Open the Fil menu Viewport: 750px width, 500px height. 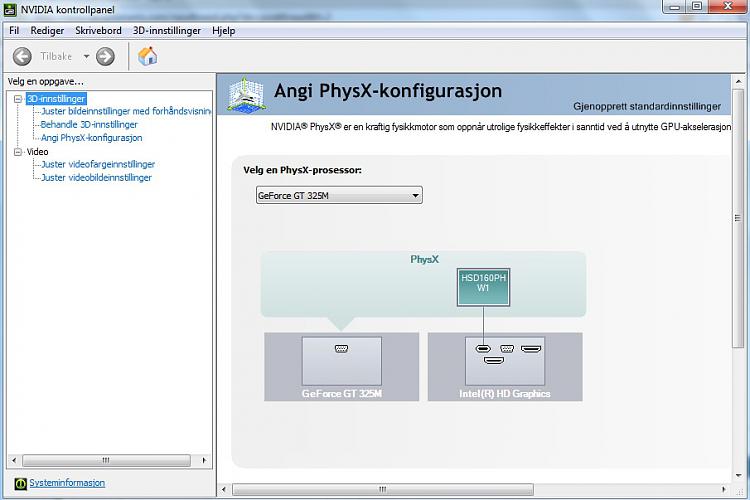(x=14, y=31)
